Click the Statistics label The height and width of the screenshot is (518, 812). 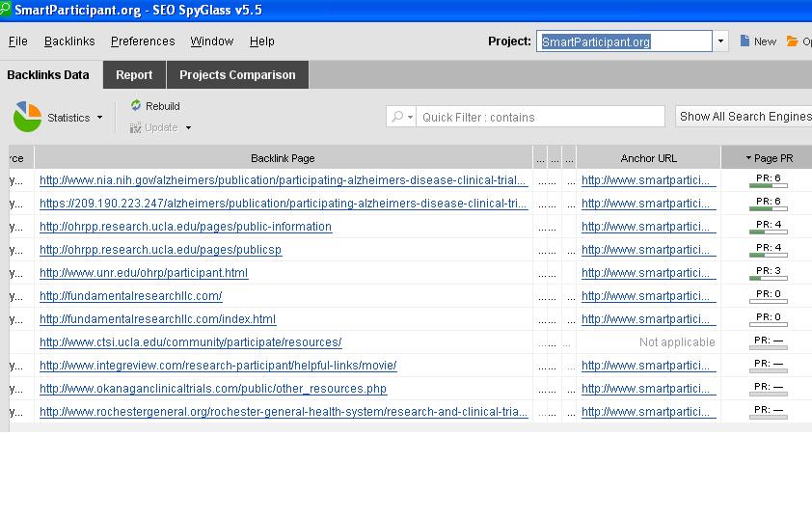[x=68, y=118]
